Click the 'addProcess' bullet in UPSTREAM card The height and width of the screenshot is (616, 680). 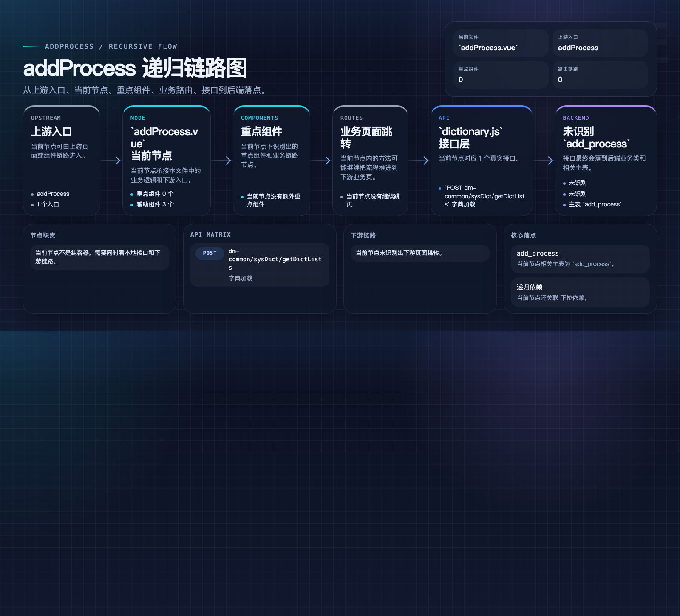click(53, 194)
